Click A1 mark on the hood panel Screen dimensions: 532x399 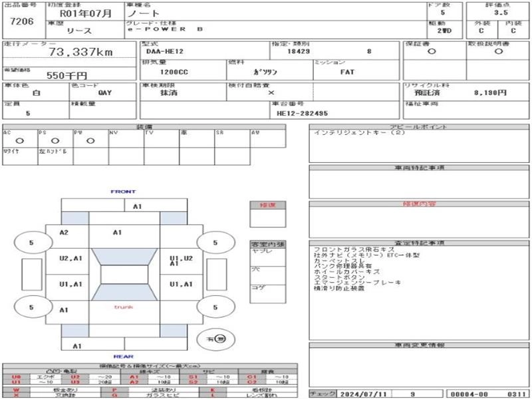[117, 232]
